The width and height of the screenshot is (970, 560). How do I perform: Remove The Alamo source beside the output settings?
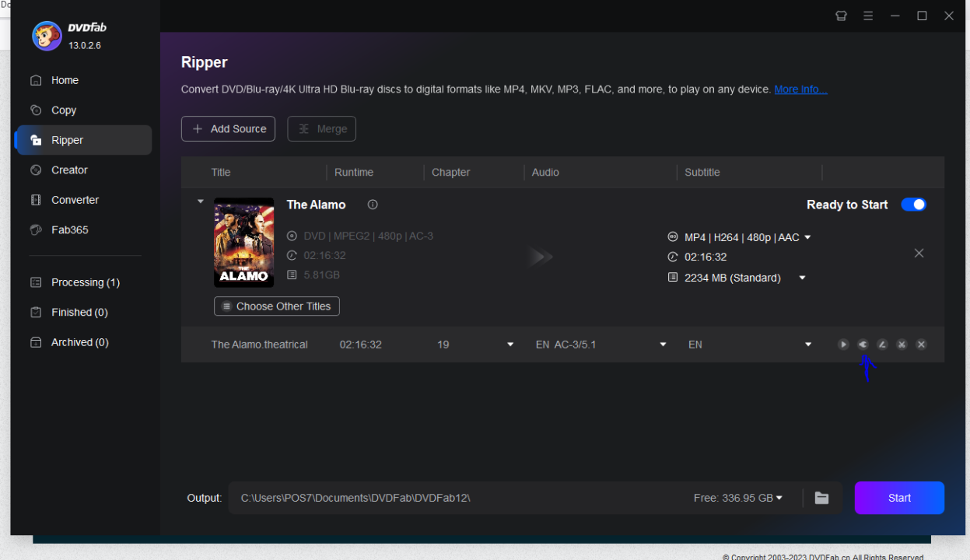click(x=919, y=253)
